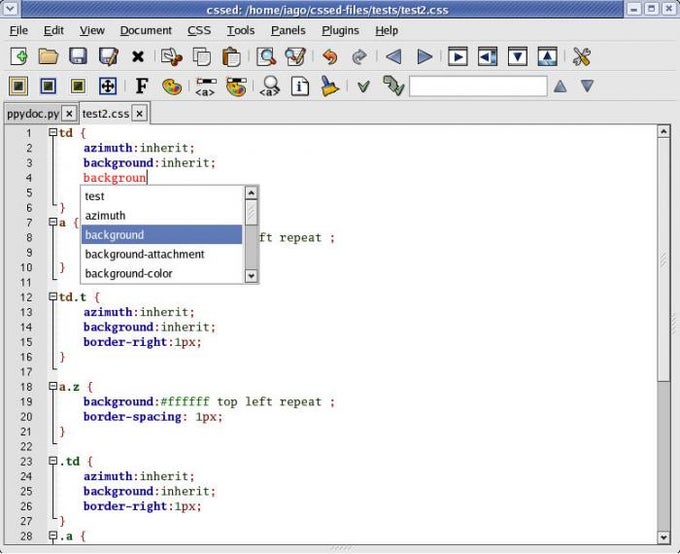
Task: Click editor vertical scrollbar down arrow
Action: coord(664,538)
